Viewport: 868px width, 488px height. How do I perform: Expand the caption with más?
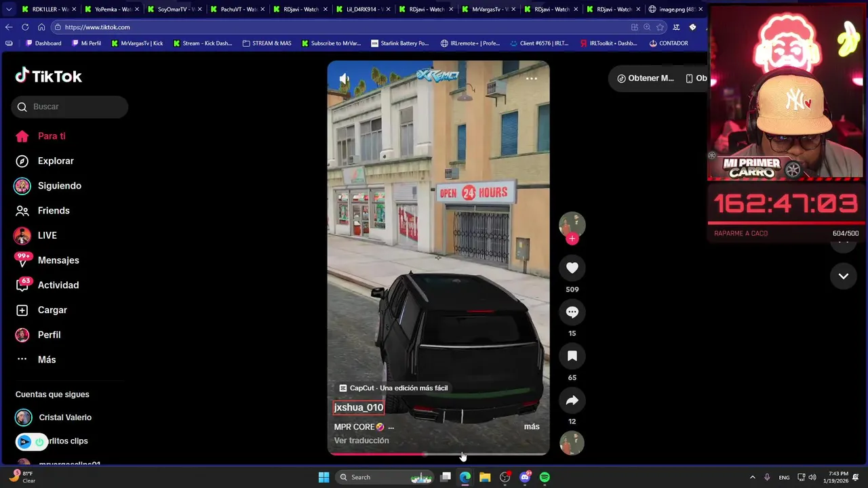pyautogui.click(x=532, y=426)
